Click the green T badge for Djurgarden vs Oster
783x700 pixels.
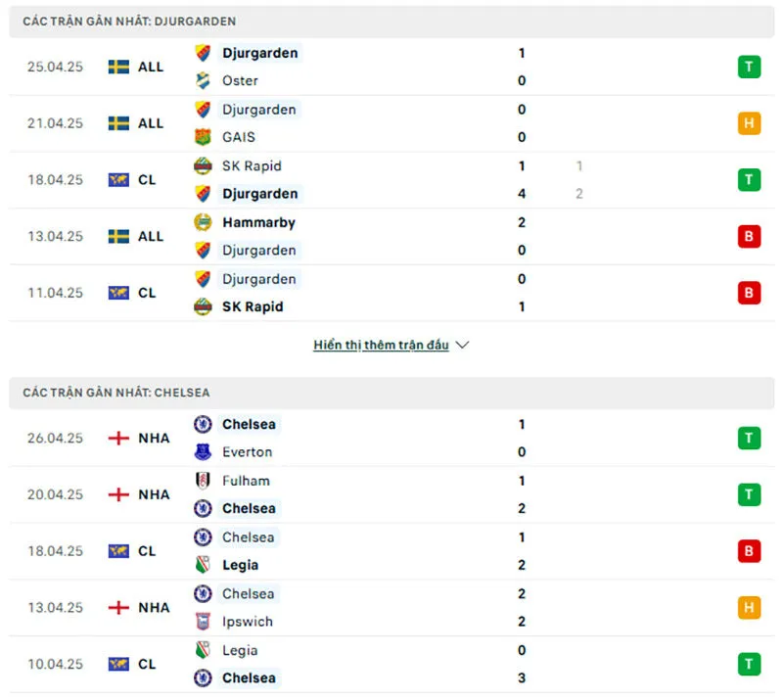tap(749, 67)
